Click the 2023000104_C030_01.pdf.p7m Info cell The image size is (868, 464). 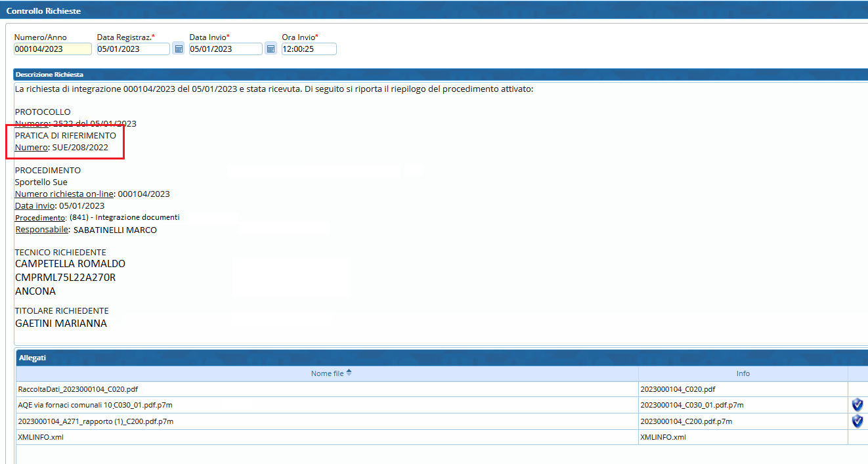click(691, 405)
